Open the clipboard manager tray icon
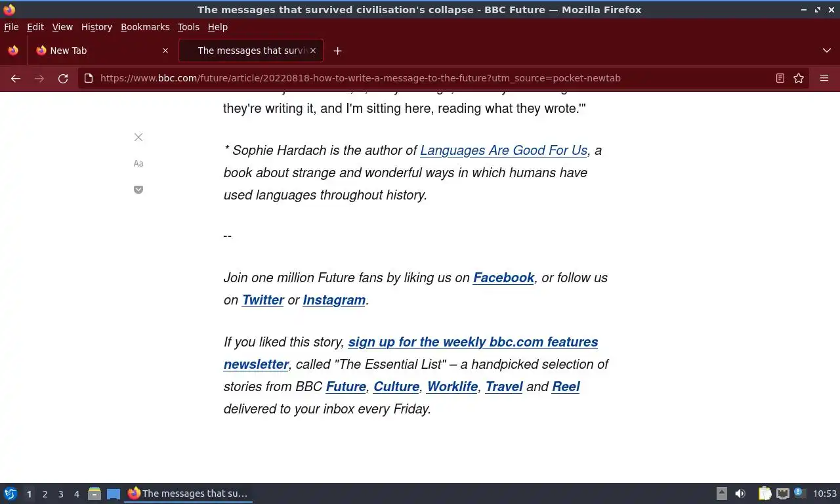This screenshot has width=840, height=504. [x=765, y=493]
